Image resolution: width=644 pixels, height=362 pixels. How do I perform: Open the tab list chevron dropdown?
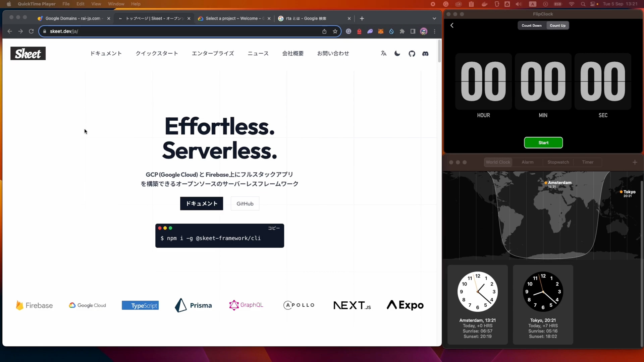[x=434, y=18]
